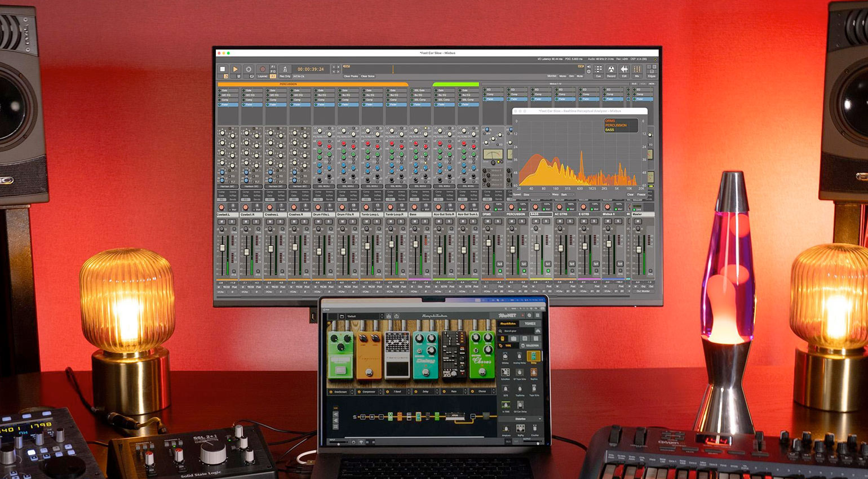Open the AmpliTube preset folder icon
The image size is (868, 479).
342,317
